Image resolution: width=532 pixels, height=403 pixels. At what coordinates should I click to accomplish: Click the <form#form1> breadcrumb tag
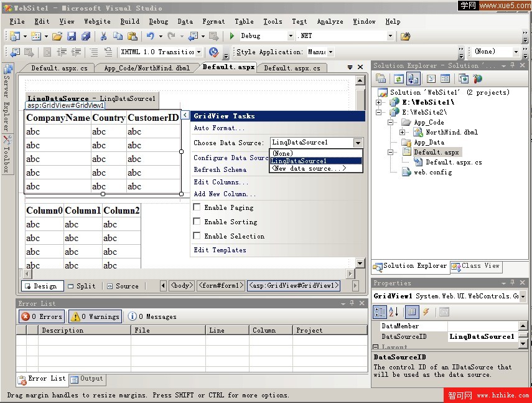pyautogui.click(x=222, y=285)
